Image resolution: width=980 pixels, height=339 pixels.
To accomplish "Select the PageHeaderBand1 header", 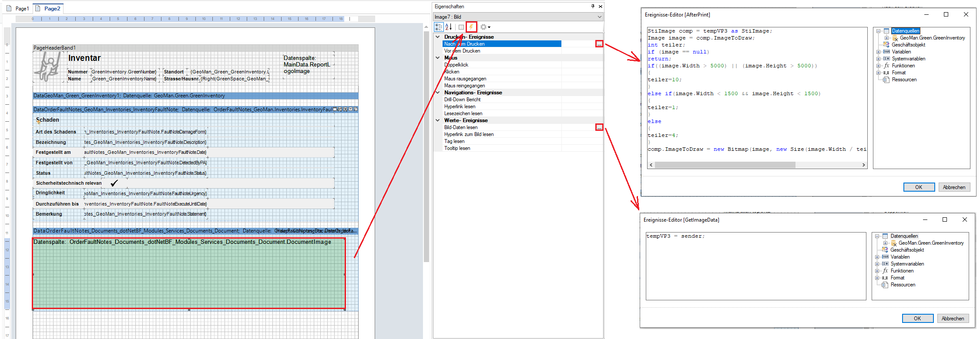I will [195, 48].
